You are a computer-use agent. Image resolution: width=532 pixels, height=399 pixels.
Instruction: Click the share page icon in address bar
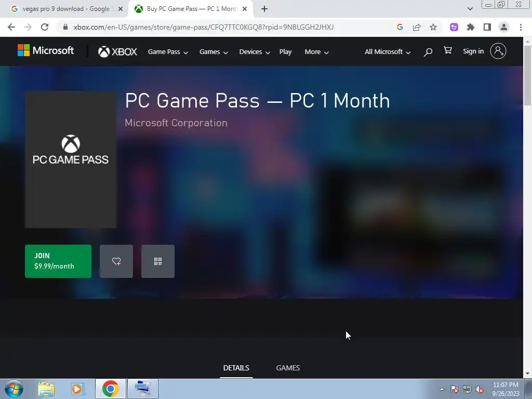click(x=417, y=27)
